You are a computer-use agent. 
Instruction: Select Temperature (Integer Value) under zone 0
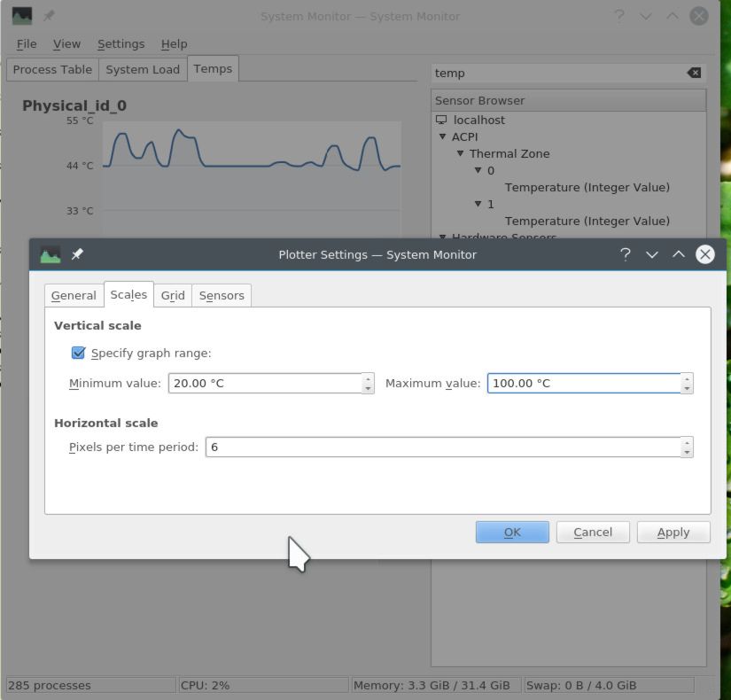point(587,187)
